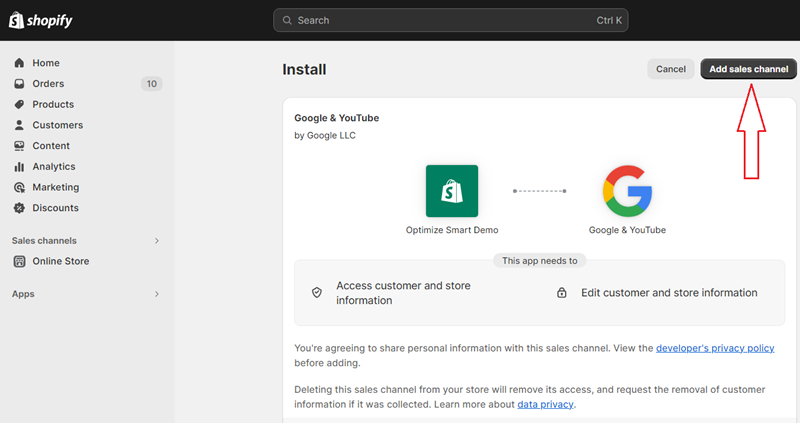Click Access customer and store information text
The image size is (800, 423).
(x=403, y=293)
